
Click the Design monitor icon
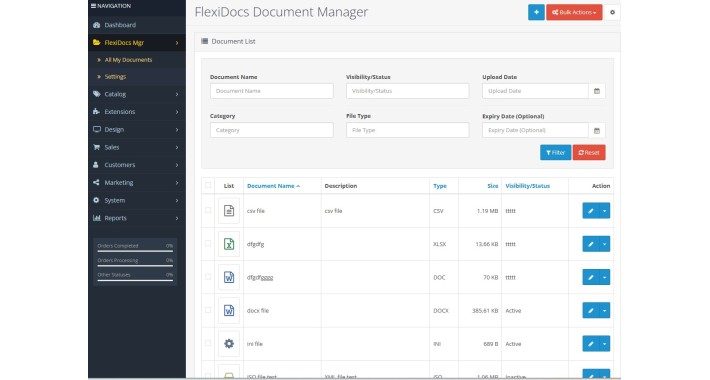click(x=96, y=130)
